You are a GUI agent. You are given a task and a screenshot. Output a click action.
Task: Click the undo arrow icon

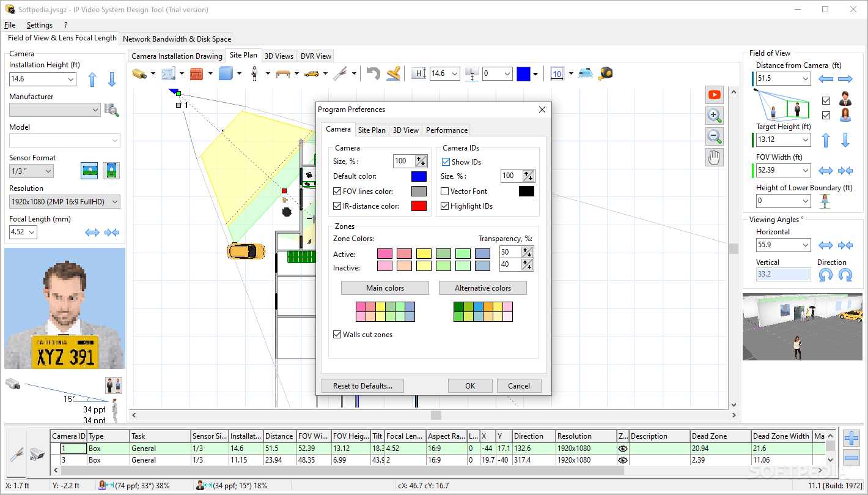tap(373, 73)
